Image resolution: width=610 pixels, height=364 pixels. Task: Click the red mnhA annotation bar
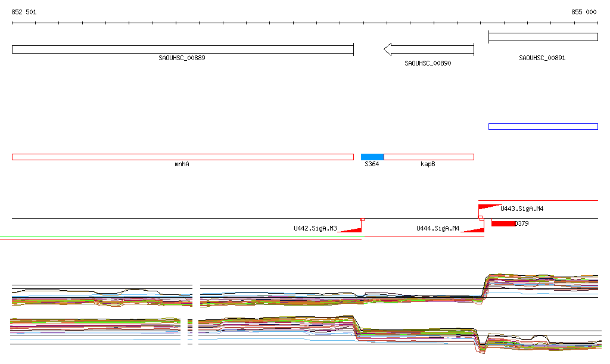tap(183, 157)
